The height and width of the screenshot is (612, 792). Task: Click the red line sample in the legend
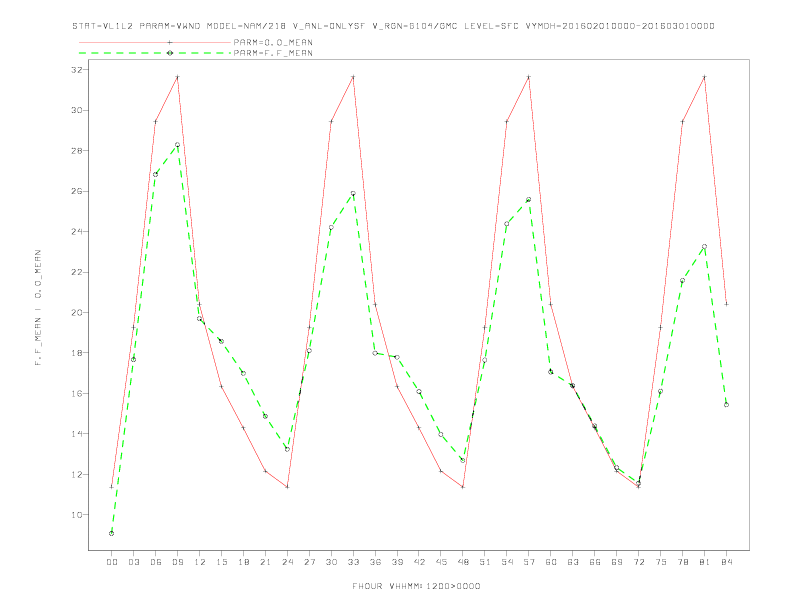(x=155, y=42)
